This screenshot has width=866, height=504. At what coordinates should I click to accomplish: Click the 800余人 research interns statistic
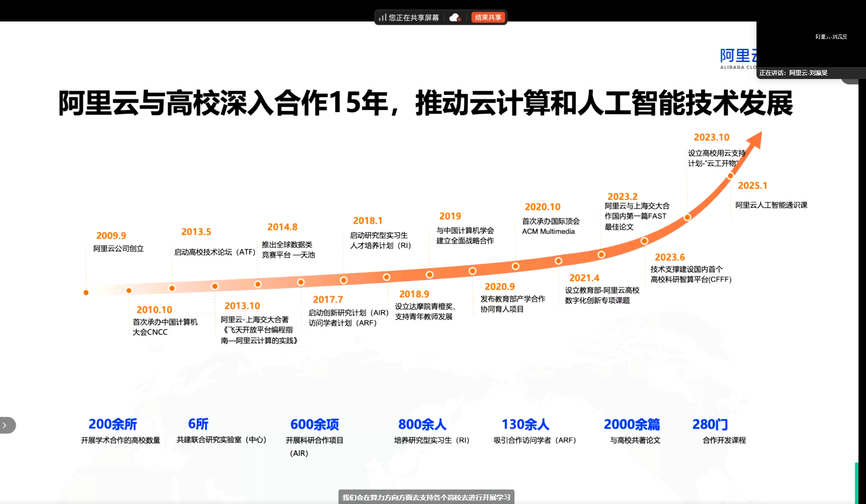coord(422,424)
